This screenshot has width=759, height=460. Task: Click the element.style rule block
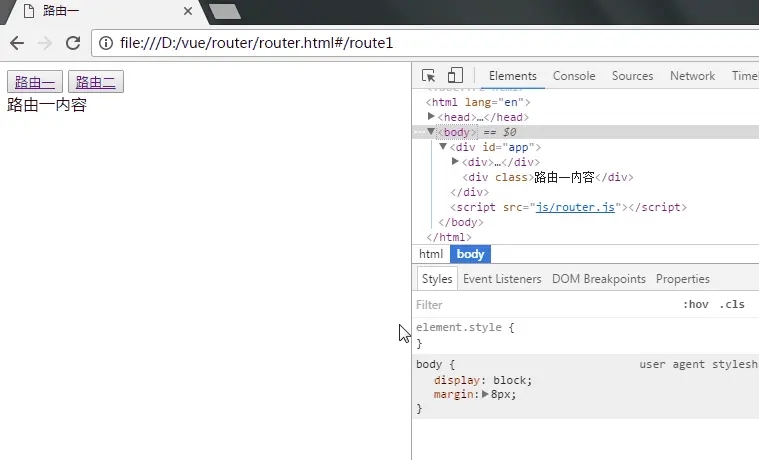click(586, 335)
